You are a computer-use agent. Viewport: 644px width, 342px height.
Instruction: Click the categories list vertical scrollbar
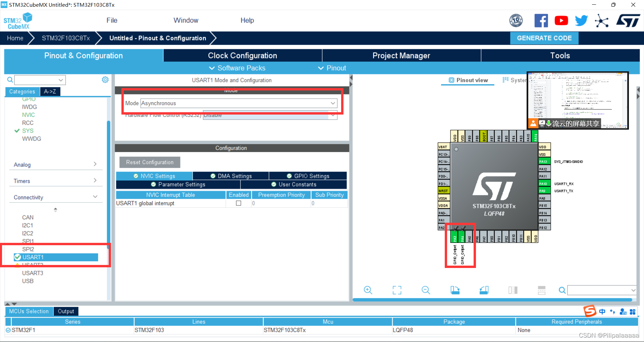click(x=108, y=184)
